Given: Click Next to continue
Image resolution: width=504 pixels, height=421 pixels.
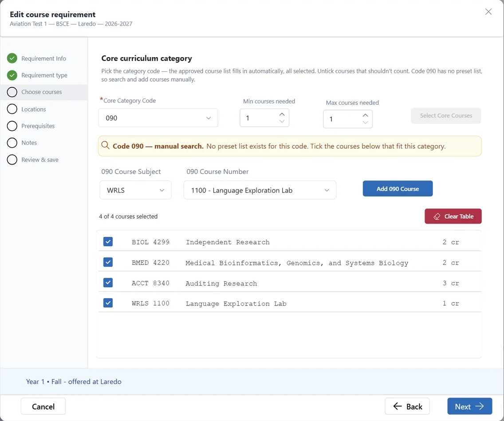Looking at the screenshot, I should pyautogui.click(x=469, y=406).
